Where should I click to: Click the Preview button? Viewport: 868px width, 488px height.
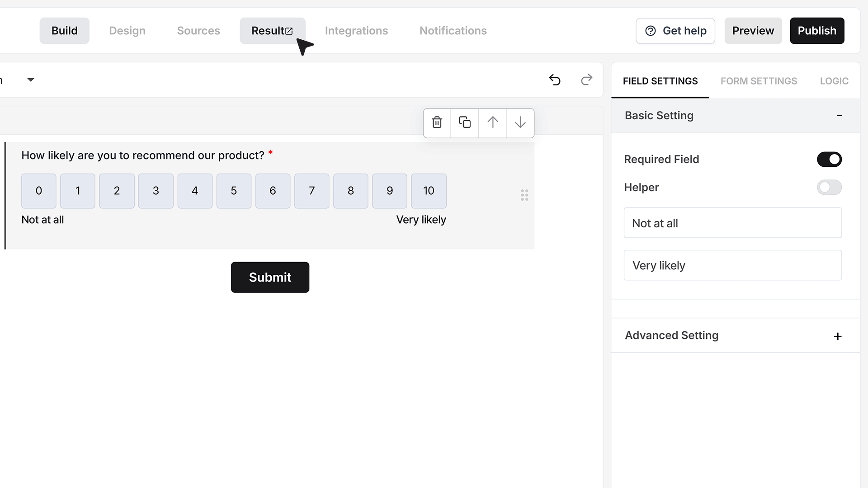753,31
